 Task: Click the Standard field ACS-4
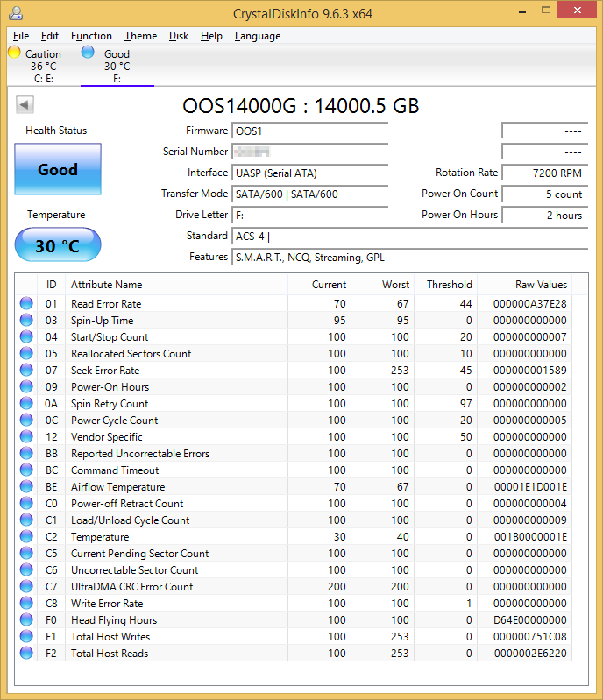[409, 237]
